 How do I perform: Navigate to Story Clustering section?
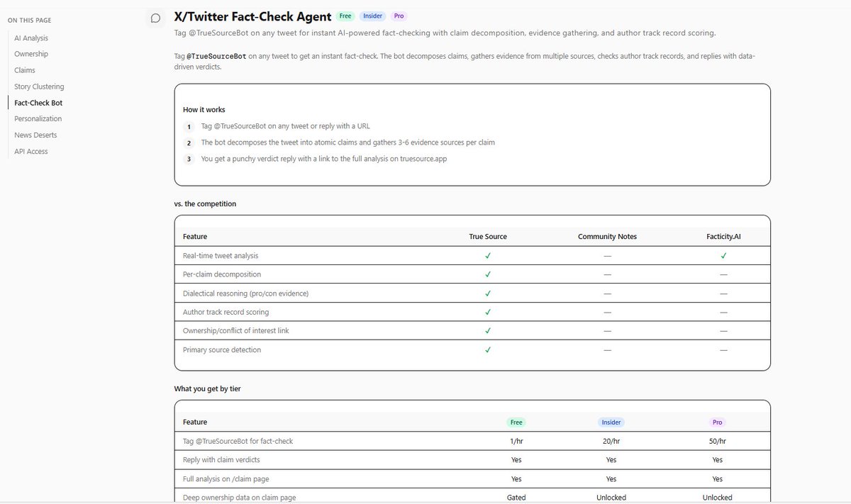(39, 86)
